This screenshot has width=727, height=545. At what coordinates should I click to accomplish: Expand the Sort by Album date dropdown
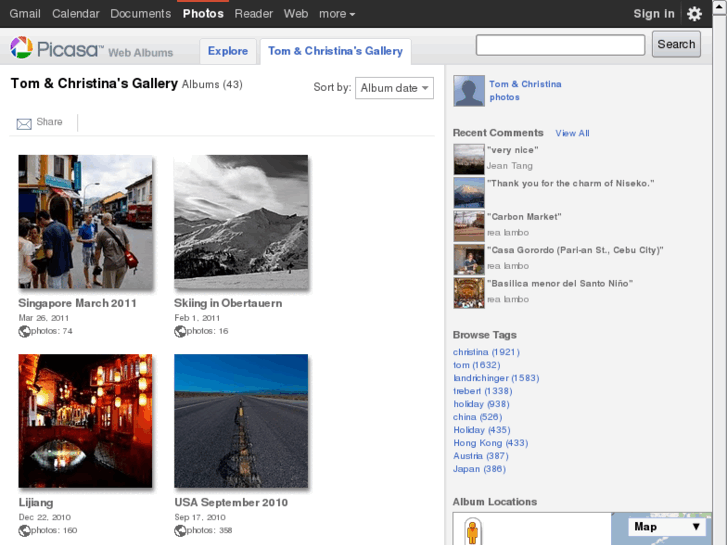click(394, 88)
